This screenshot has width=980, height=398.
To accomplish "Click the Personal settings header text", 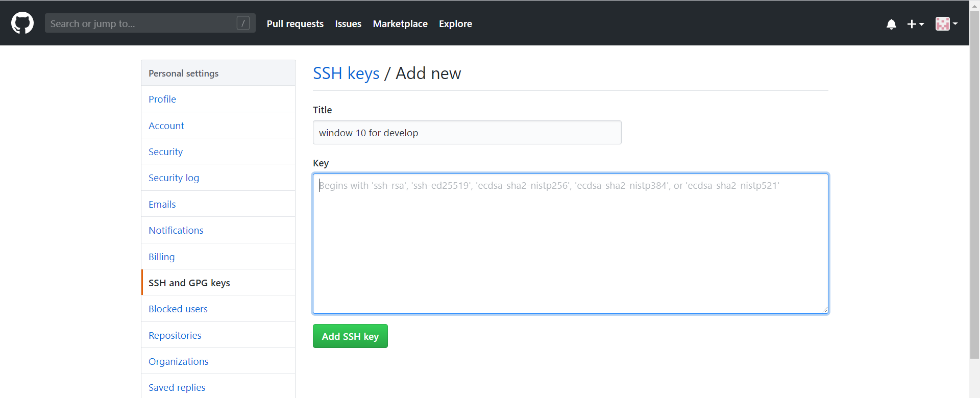I will point(184,73).
